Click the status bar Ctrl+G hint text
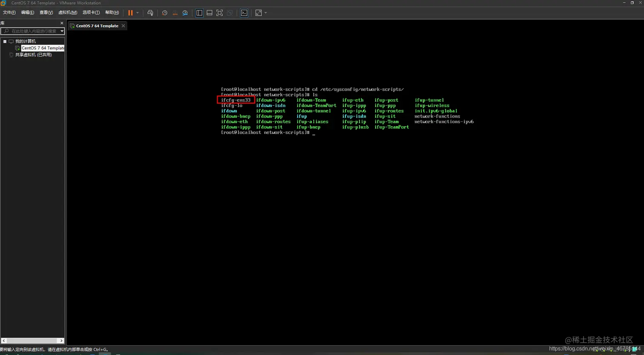Screen dimensions: 644x355 pos(54,350)
